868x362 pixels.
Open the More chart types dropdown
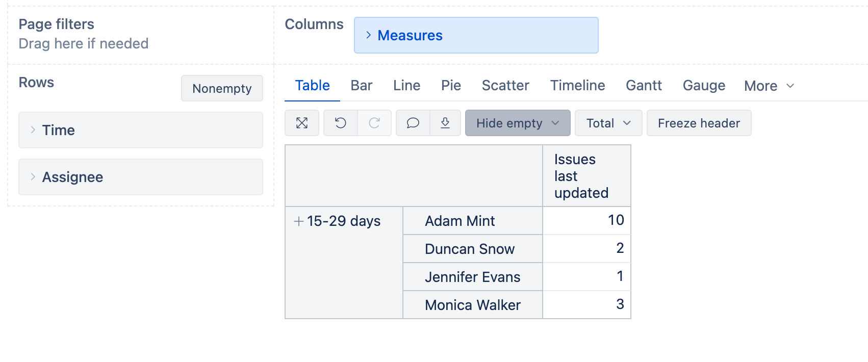pyautogui.click(x=769, y=86)
